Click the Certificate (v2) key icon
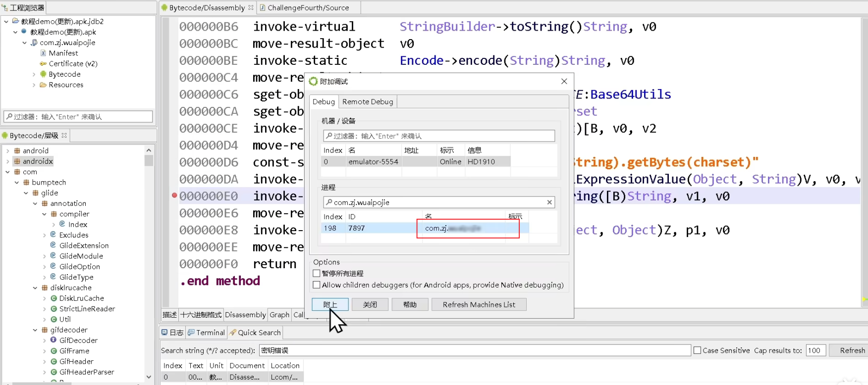868x385 pixels. [43, 63]
